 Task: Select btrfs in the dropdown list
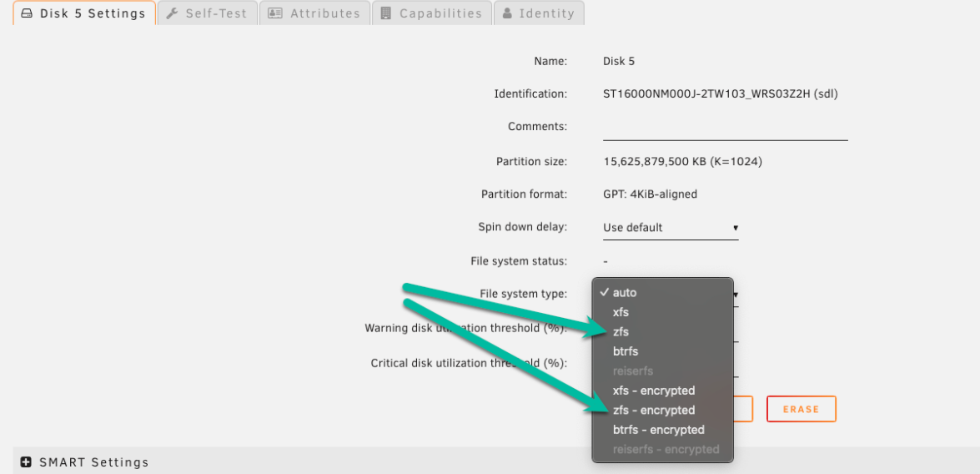pyautogui.click(x=626, y=351)
